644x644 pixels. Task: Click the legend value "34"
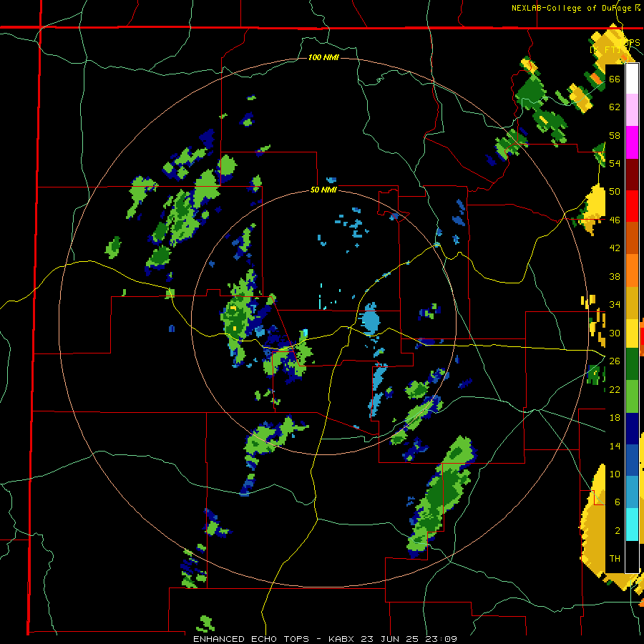[x=615, y=304]
